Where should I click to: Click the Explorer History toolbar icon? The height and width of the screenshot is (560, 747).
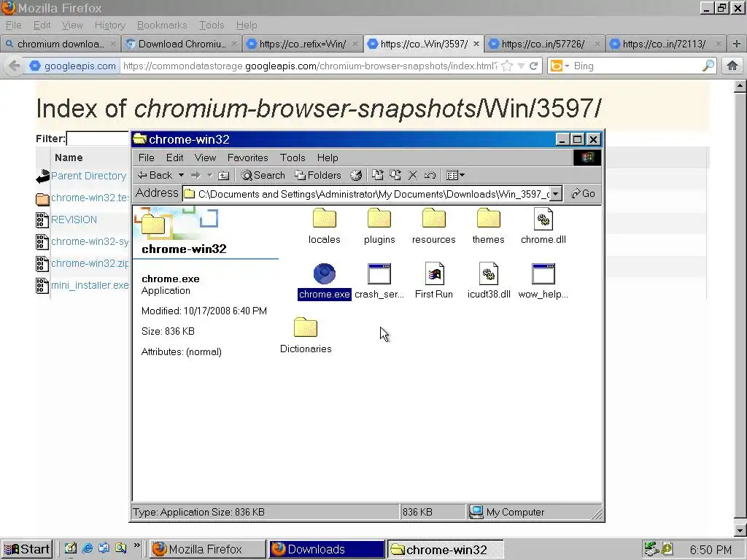point(356,175)
